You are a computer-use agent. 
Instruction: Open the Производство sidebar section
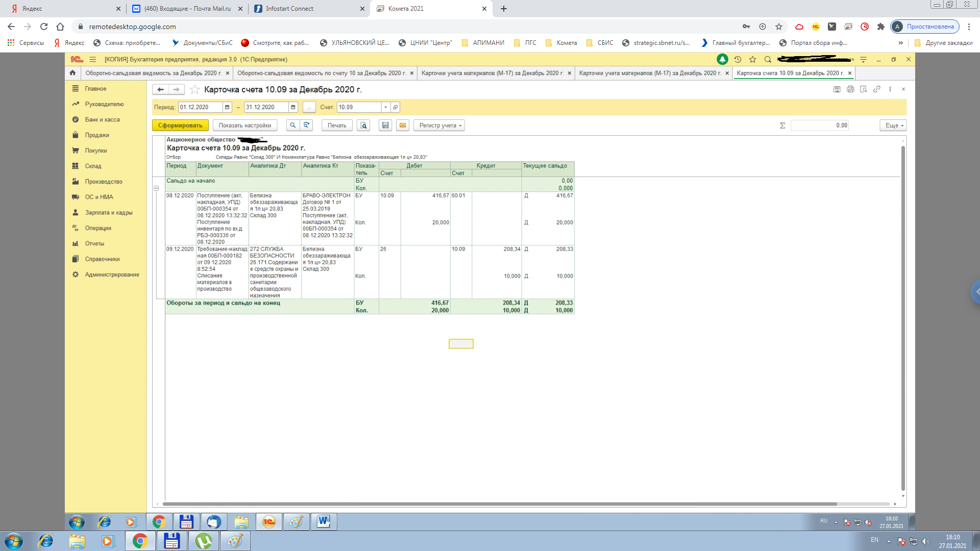(x=104, y=182)
